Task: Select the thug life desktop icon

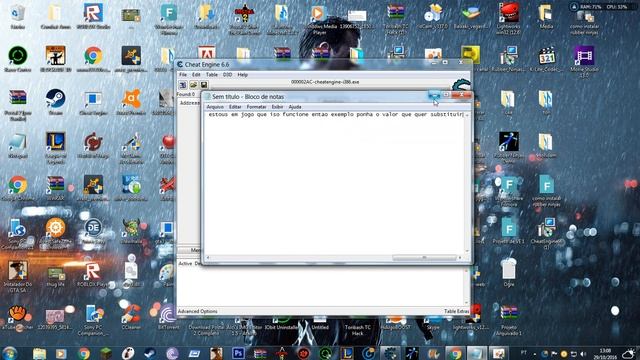Action: coord(56,276)
